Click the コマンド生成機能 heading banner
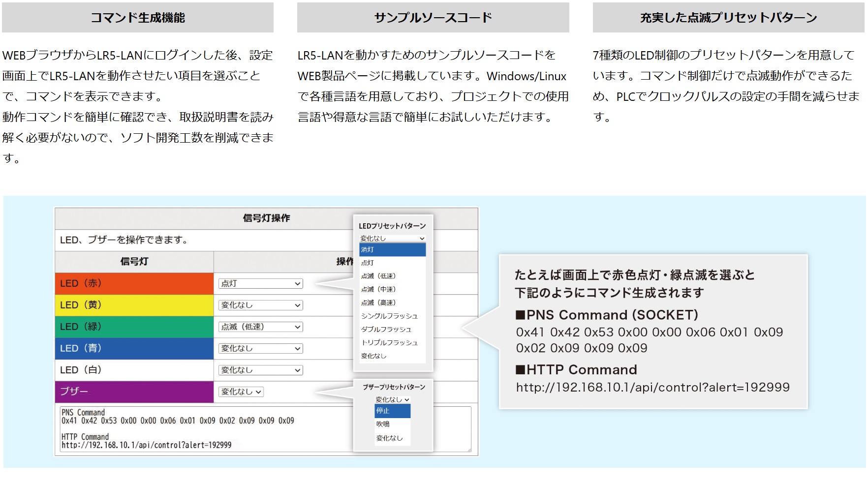 tap(138, 18)
